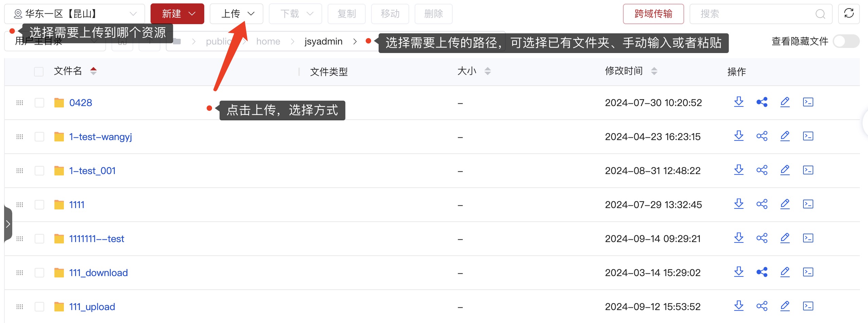The height and width of the screenshot is (323, 868).
Task: Click the share icon for 111_download folder
Action: coord(762,272)
